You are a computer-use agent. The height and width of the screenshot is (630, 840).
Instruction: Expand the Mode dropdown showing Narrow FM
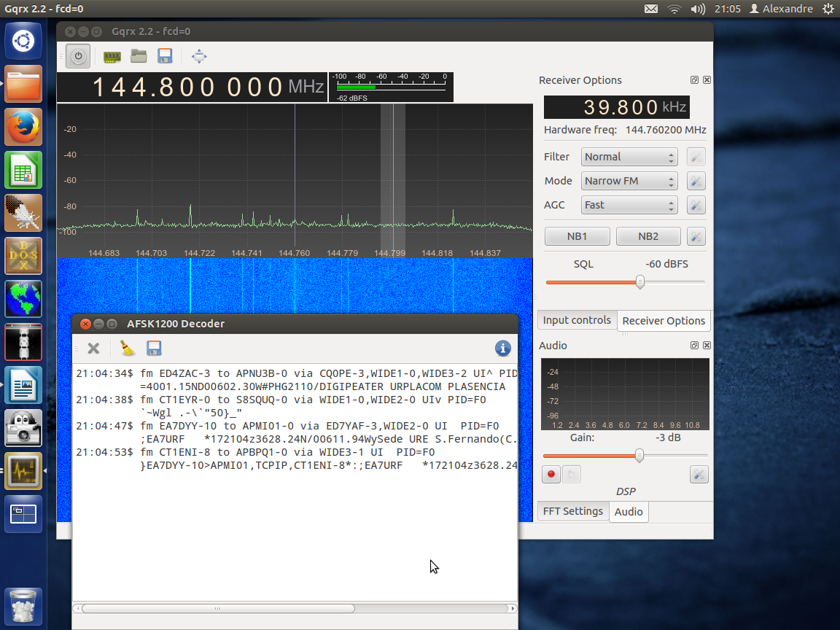[629, 181]
